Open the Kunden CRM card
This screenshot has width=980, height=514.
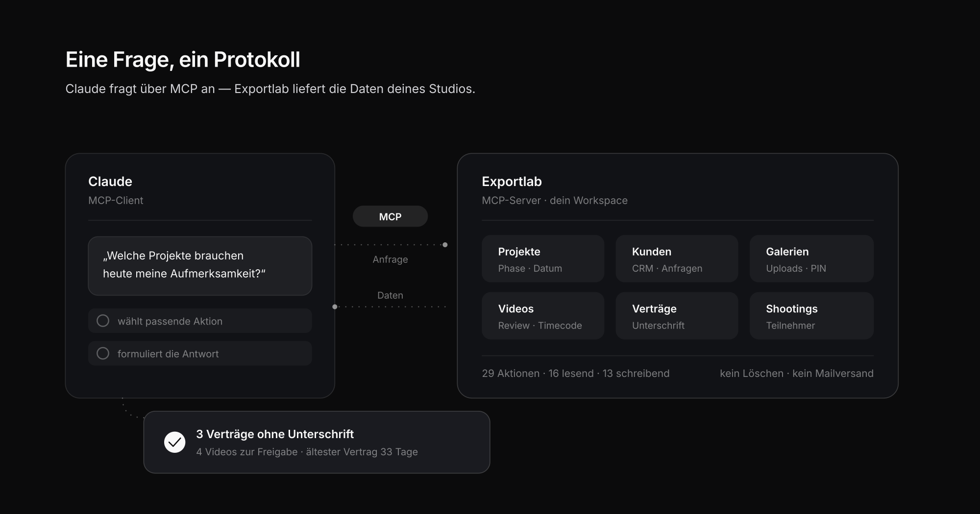click(677, 258)
